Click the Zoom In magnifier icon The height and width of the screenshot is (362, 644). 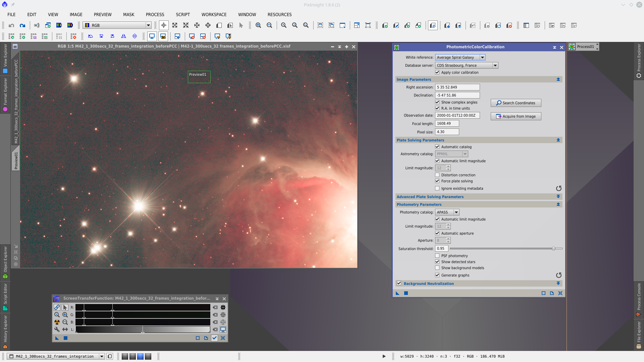click(x=258, y=25)
